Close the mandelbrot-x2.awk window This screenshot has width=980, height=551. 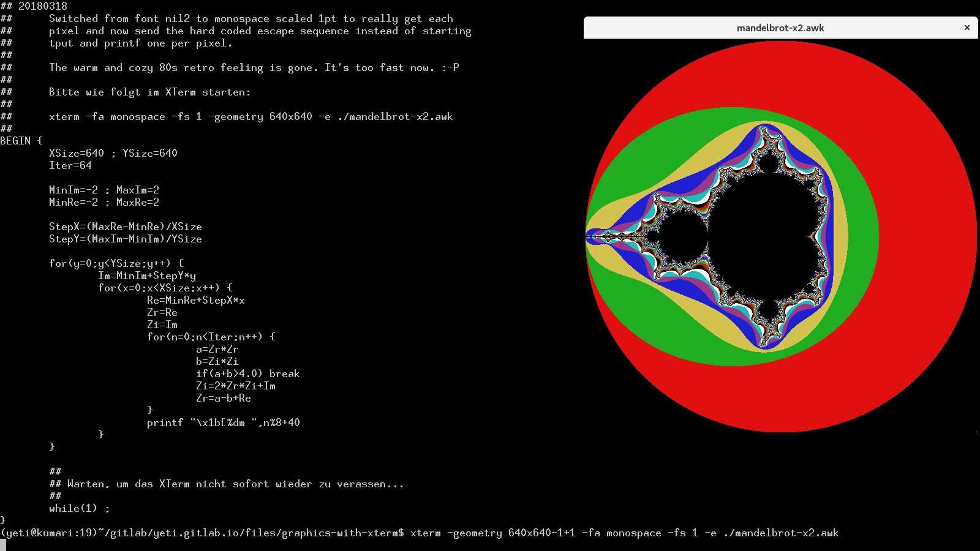[967, 28]
